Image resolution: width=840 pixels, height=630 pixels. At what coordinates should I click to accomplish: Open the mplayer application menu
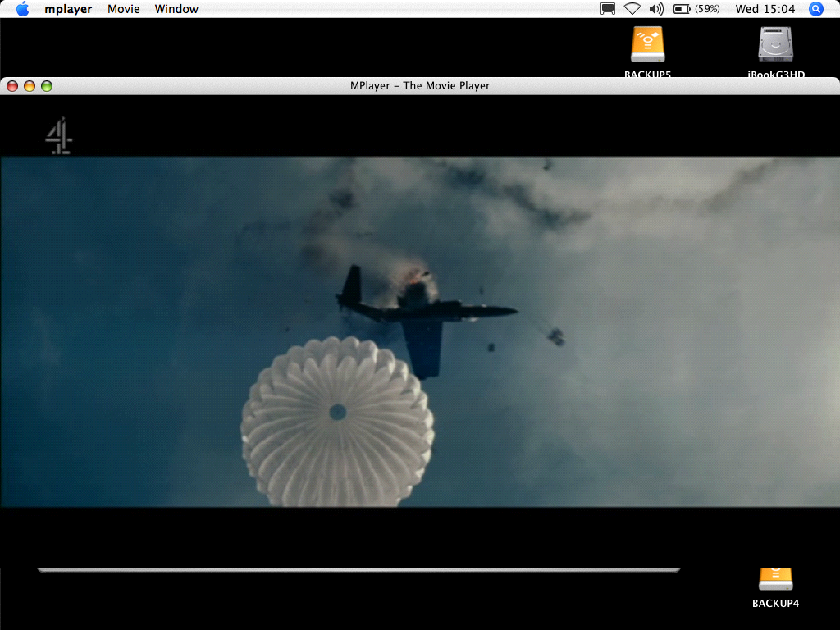point(68,9)
